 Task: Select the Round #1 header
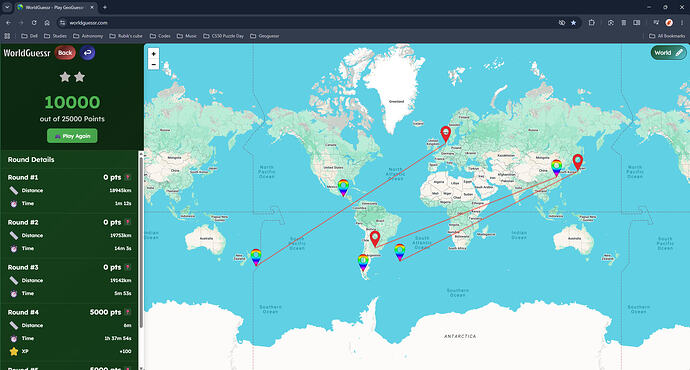pyautogui.click(x=23, y=177)
